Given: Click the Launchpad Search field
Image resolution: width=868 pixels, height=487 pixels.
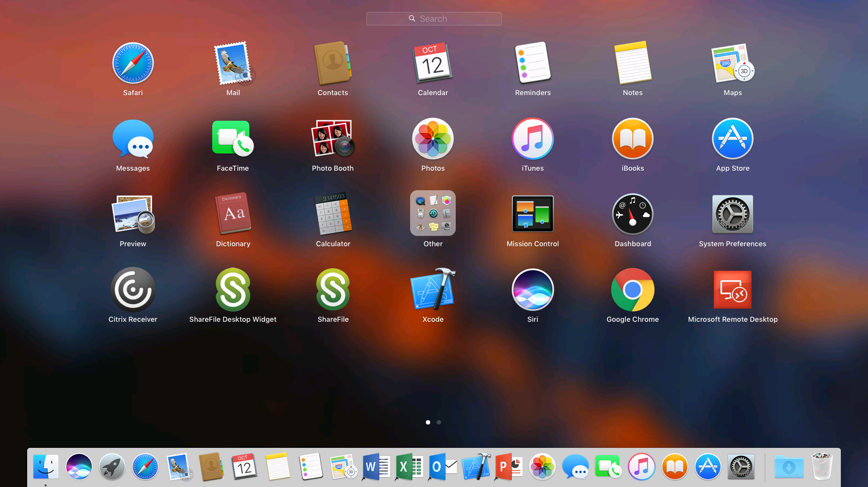Looking at the screenshot, I should [433, 18].
